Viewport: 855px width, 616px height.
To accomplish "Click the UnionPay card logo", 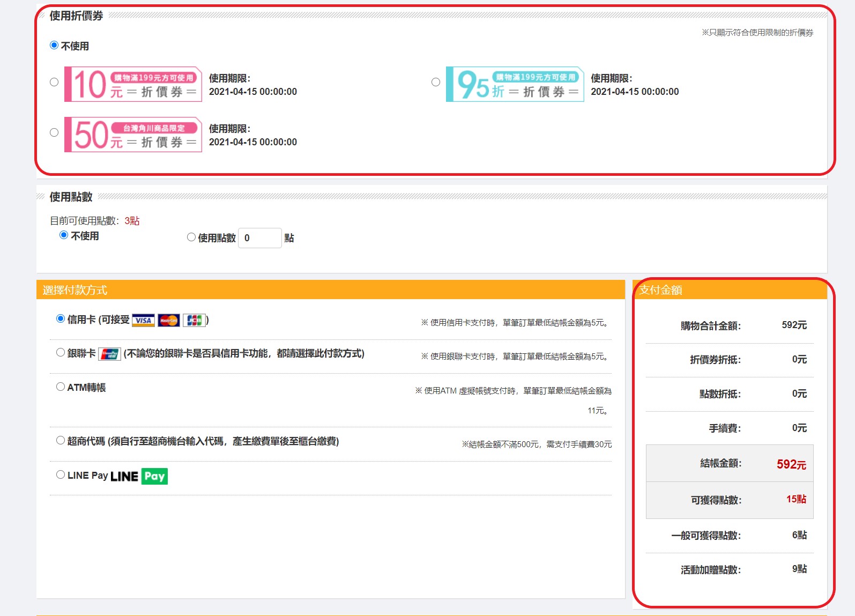I will click(x=110, y=354).
